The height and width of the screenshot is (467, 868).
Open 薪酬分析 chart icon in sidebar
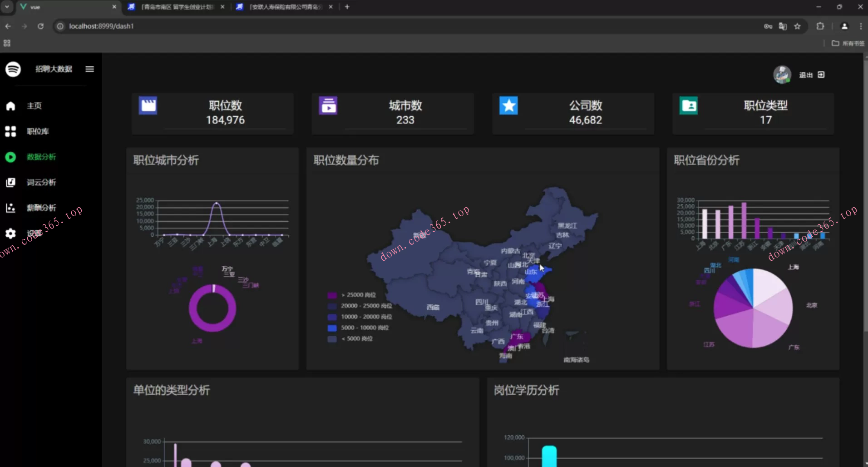(10, 208)
